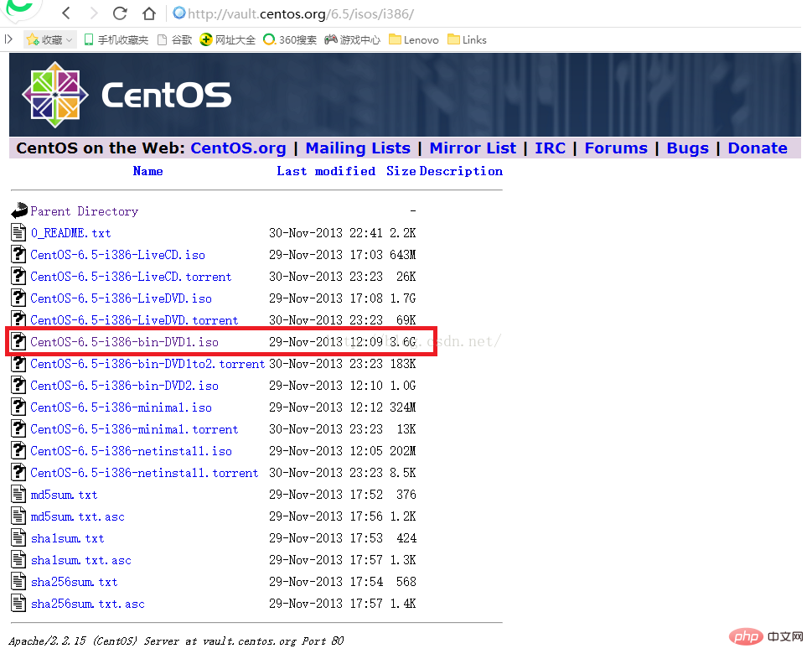
Task: Open the CentOS.org link
Action: point(238,148)
